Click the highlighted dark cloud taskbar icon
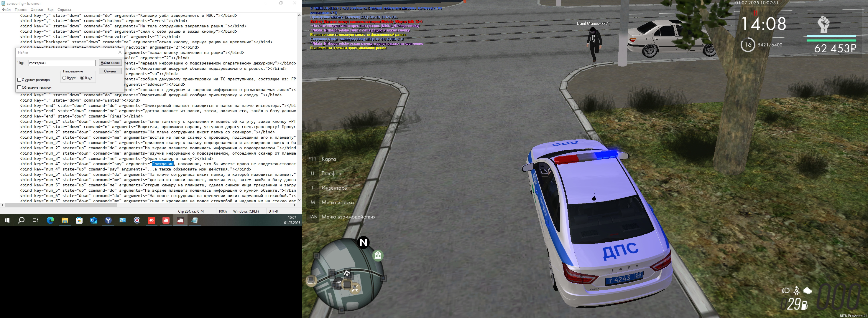The image size is (868, 318). [x=180, y=221]
